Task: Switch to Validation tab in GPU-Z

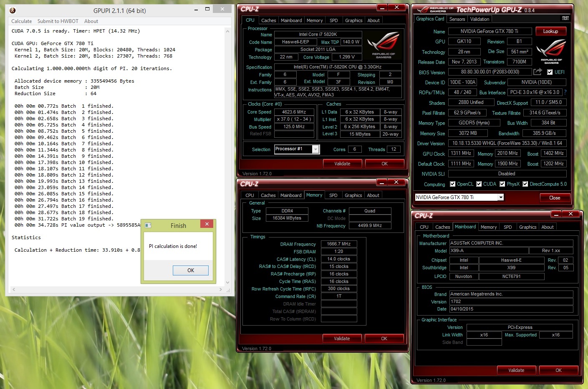Action: [479, 19]
